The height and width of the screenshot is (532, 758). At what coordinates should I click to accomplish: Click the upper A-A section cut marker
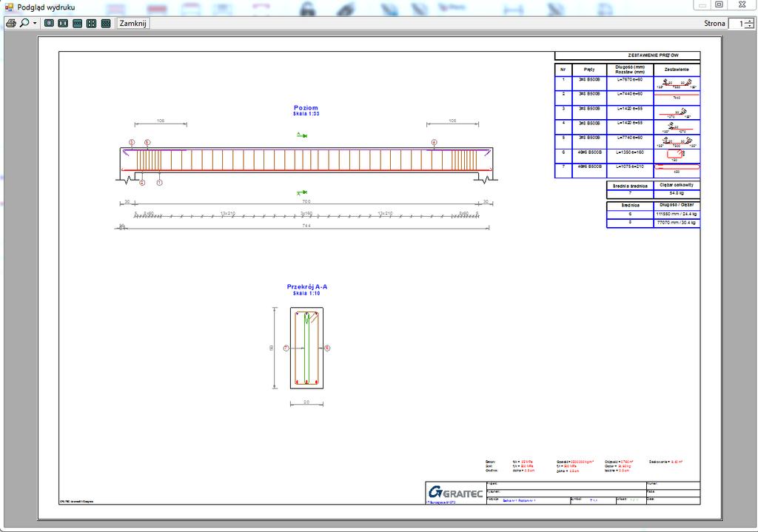(x=302, y=135)
